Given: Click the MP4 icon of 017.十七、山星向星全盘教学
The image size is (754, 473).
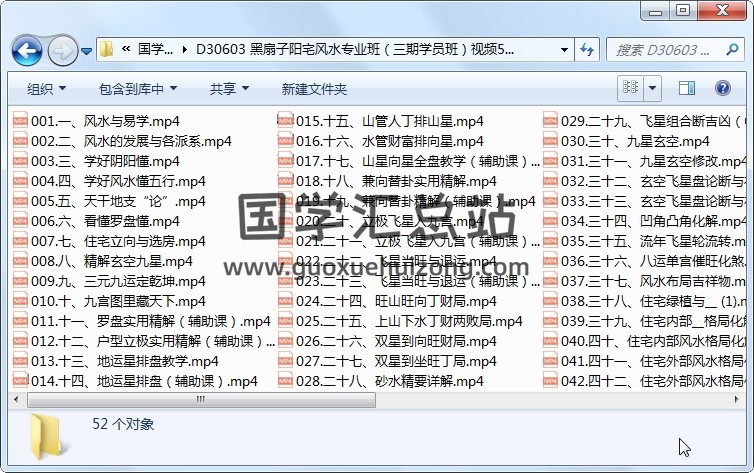Looking at the screenshot, I should pyautogui.click(x=285, y=161).
